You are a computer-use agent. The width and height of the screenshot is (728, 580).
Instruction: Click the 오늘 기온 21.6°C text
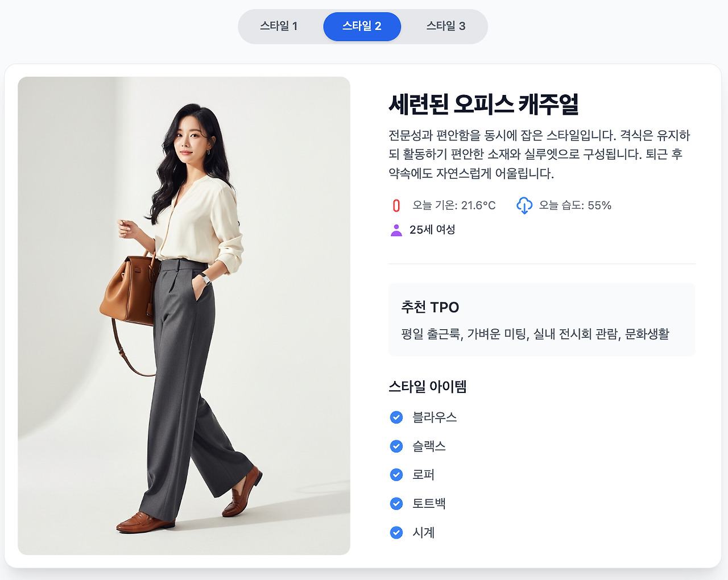click(454, 205)
